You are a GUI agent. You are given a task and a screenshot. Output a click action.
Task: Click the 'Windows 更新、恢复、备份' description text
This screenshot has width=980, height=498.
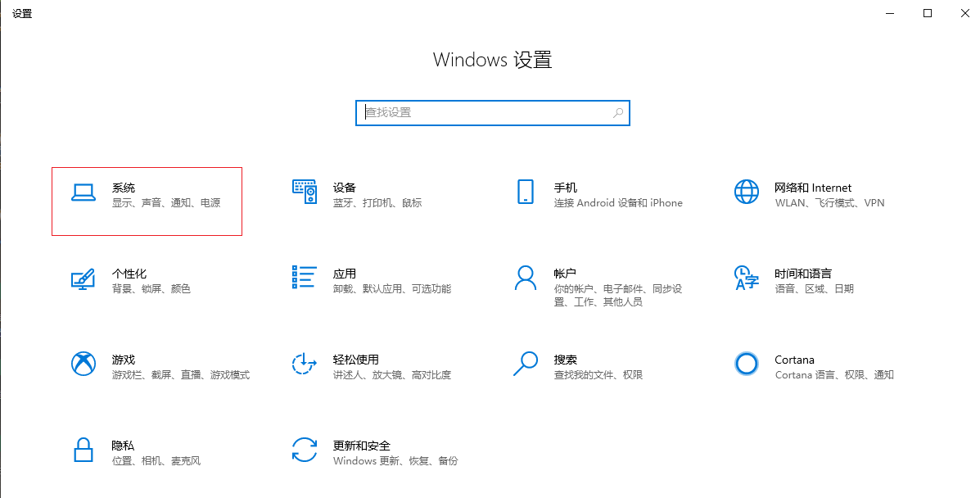pyautogui.click(x=395, y=461)
